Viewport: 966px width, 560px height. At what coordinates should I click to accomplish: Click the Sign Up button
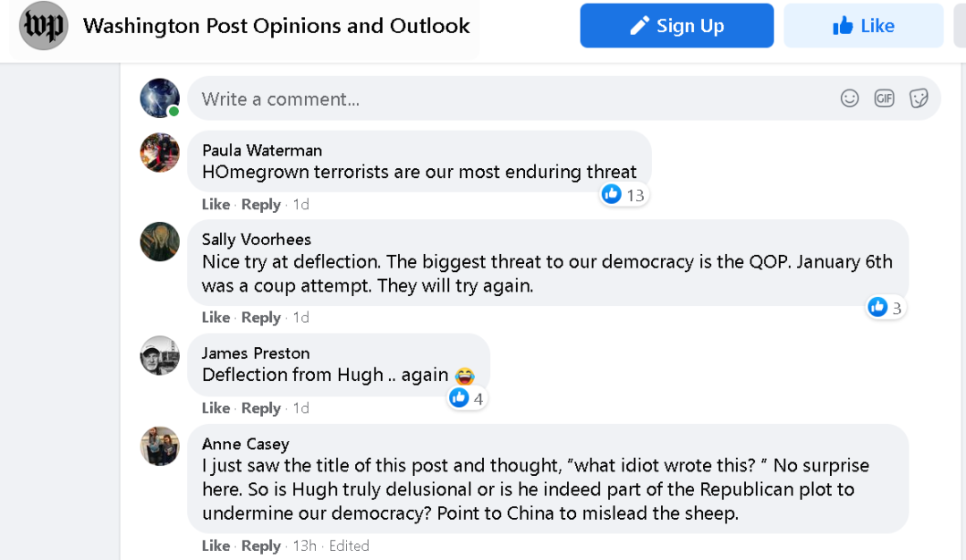676,26
